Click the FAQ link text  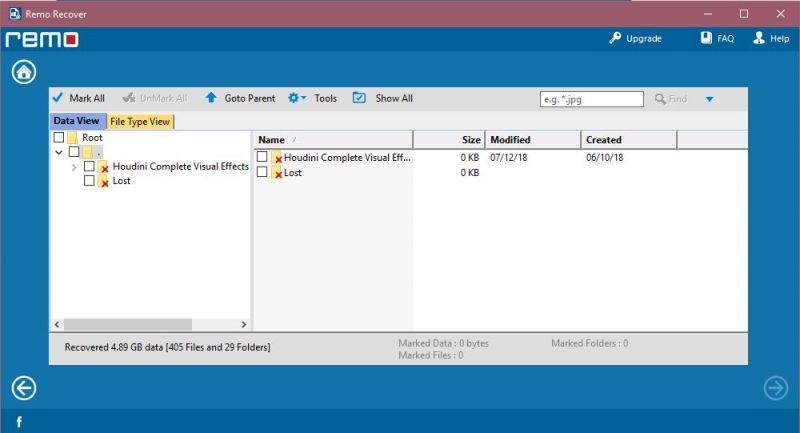point(726,39)
